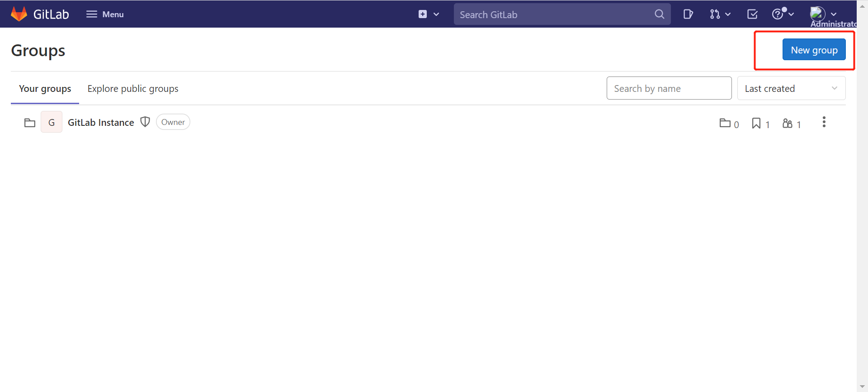Click the folder icon beside GitLab Instance
Viewport: 868px width, 392px height.
30,123
